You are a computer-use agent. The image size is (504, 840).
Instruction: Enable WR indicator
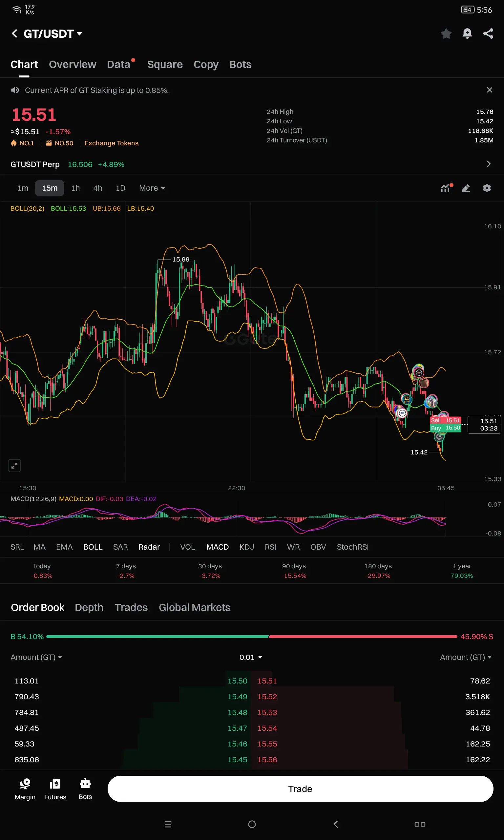[293, 547]
